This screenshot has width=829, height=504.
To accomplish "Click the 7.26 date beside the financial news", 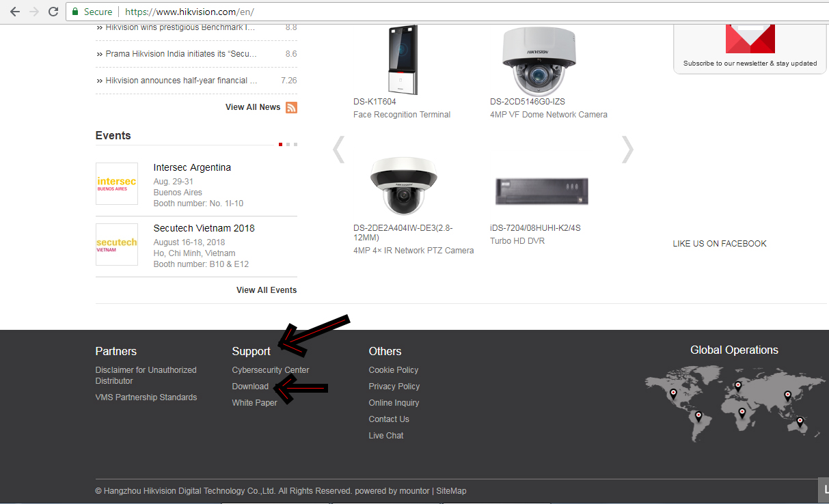I will pos(289,81).
